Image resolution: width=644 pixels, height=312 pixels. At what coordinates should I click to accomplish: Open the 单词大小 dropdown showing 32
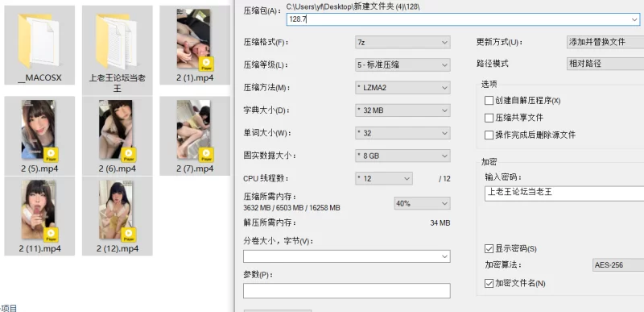402,133
